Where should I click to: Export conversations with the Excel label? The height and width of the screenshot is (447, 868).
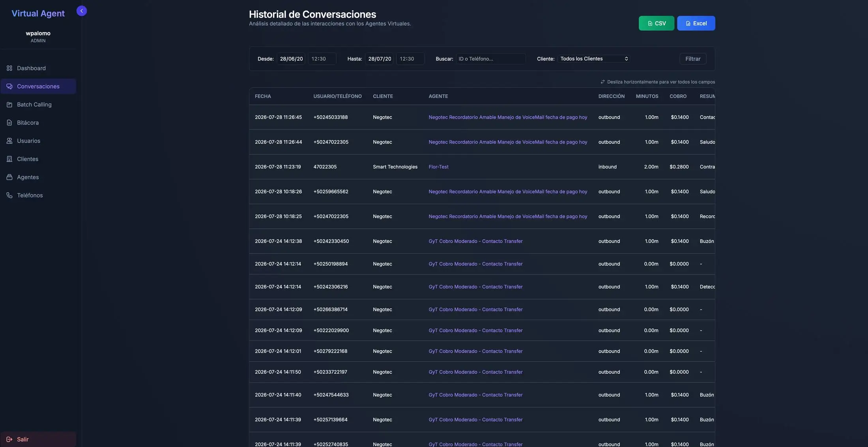pyautogui.click(x=700, y=23)
